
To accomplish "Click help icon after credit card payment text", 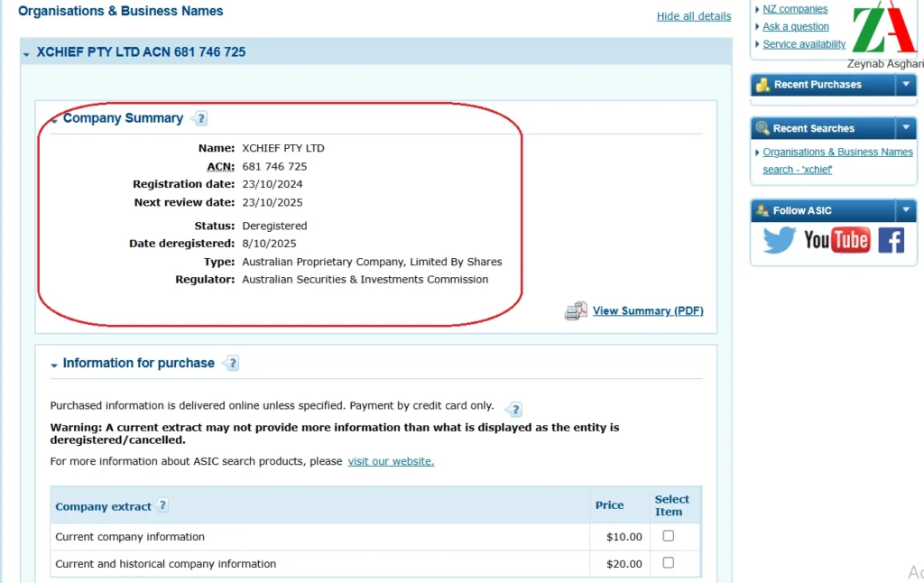I will click(x=514, y=409).
